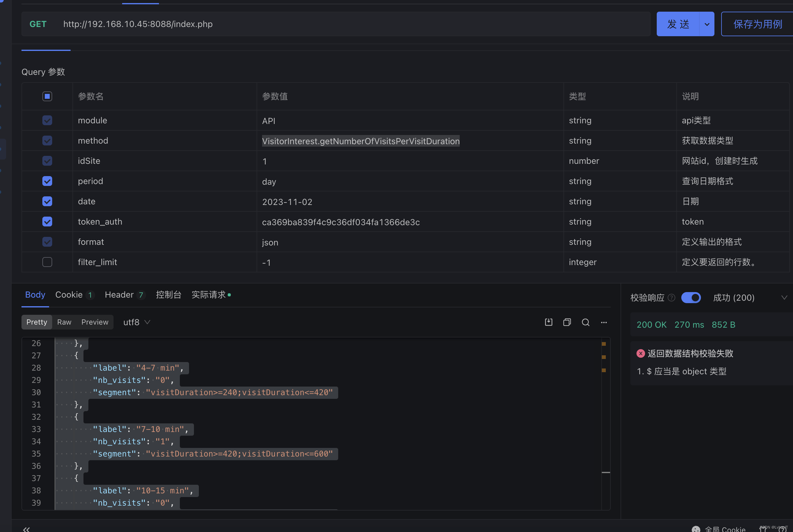Click segment line visitDuration>=420;visitDuration<=600
793x532 pixels.
pyautogui.click(x=213, y=454)
